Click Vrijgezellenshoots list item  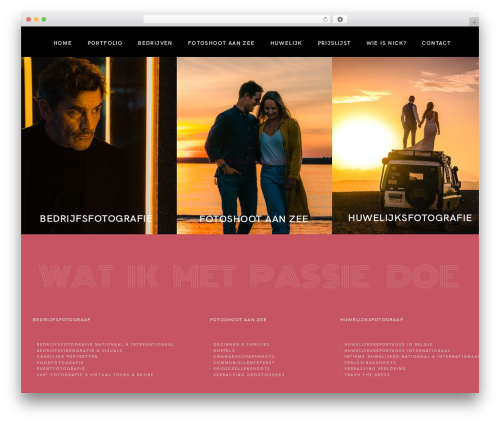240,368
